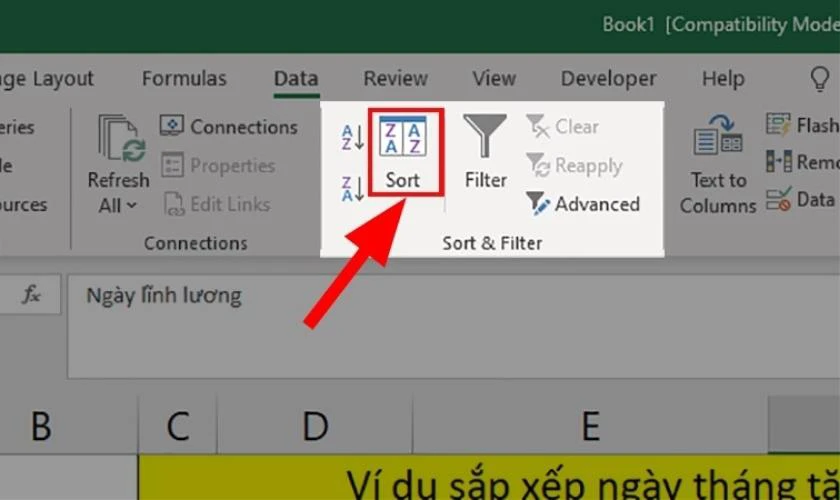Click the Edit Links document icon
Viewport: 840px width, 500px height.
coord(174,204)
